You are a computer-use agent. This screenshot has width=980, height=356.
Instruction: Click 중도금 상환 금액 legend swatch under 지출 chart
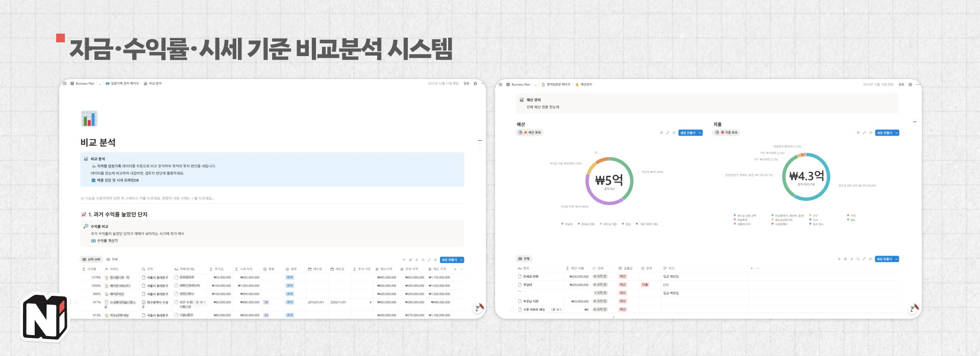point(734,215)
